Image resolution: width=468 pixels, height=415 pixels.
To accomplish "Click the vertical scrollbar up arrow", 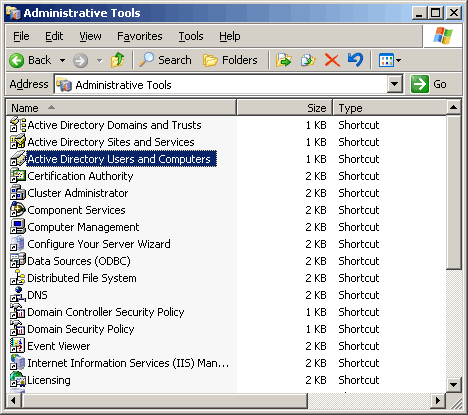I will pos(453,107).
